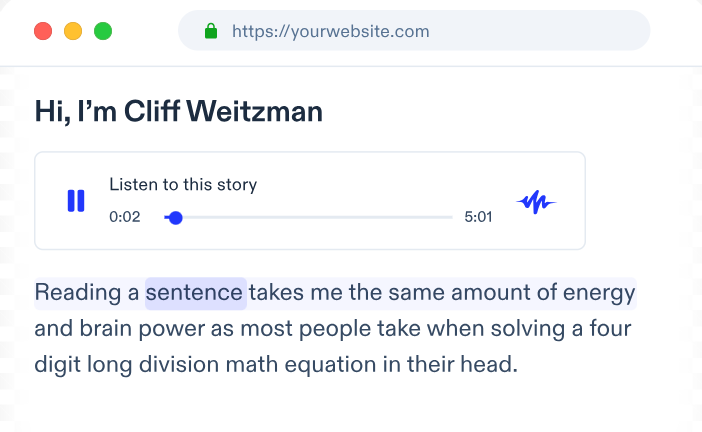Close the browser window with red dot
The image size is (702, 432).
click(43, 31)
